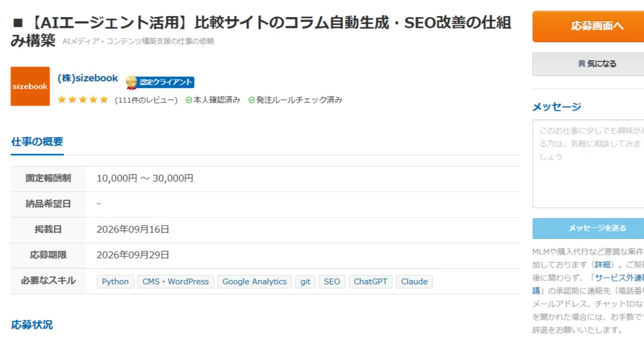644x337 pixels.
Task: Click the 10,000円 〜 30,000円 reward value
Action: [x=145, y=179]
